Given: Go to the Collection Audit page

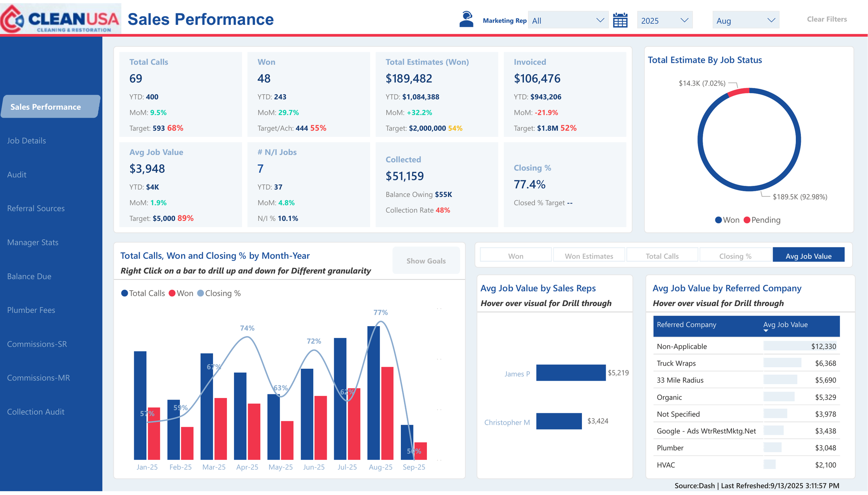Looking at the screenshot, I should pyautogui.click(x=36, y=412).
